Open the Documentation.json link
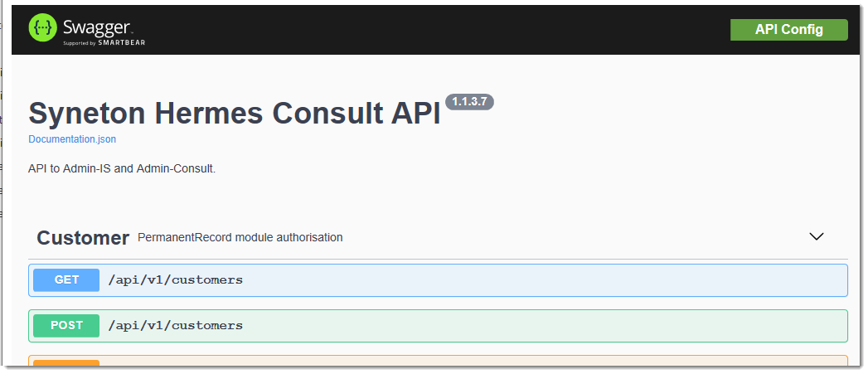Screen dimensions: 868x374 [x=72, y=139]
